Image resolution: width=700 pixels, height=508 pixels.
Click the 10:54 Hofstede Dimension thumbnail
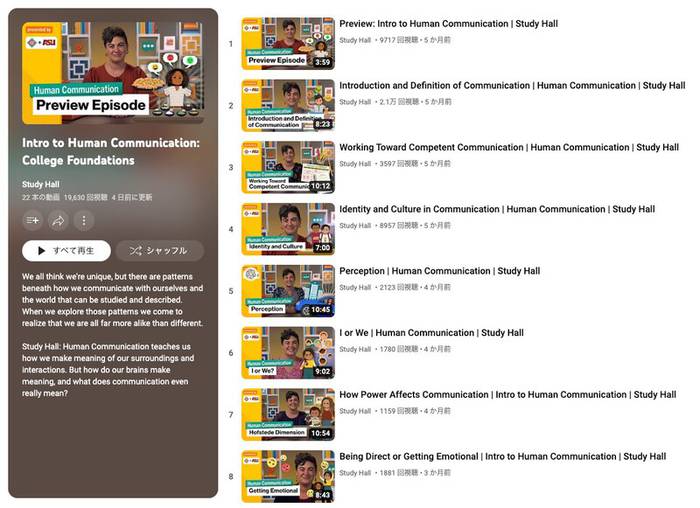pos(288,415)
